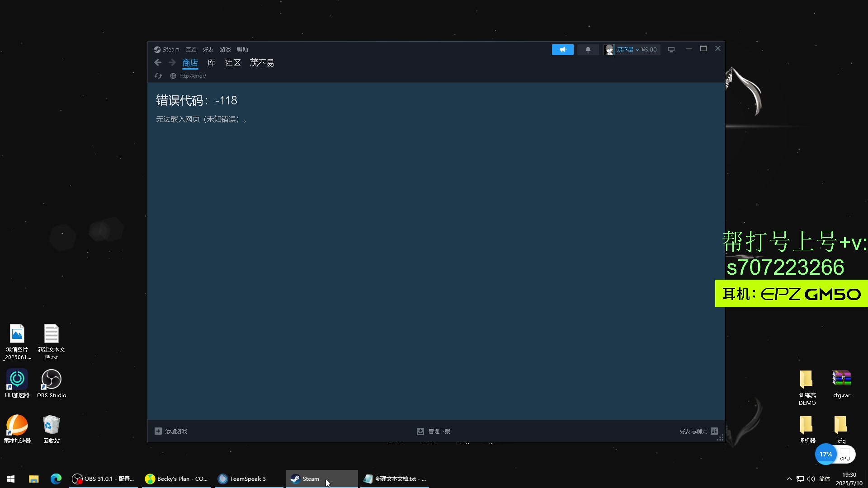Select the 雷神加速器 desktop shortcut

[17, 429]
